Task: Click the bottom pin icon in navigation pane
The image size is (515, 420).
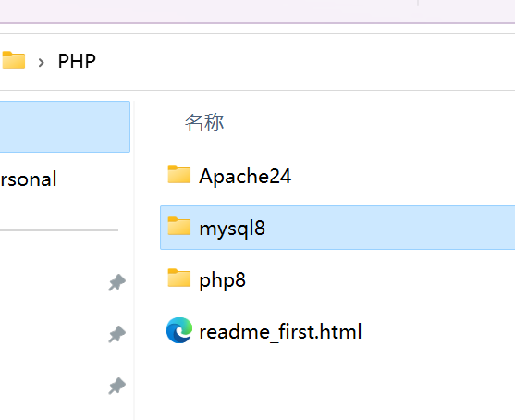Action: (x=116, y=387)
